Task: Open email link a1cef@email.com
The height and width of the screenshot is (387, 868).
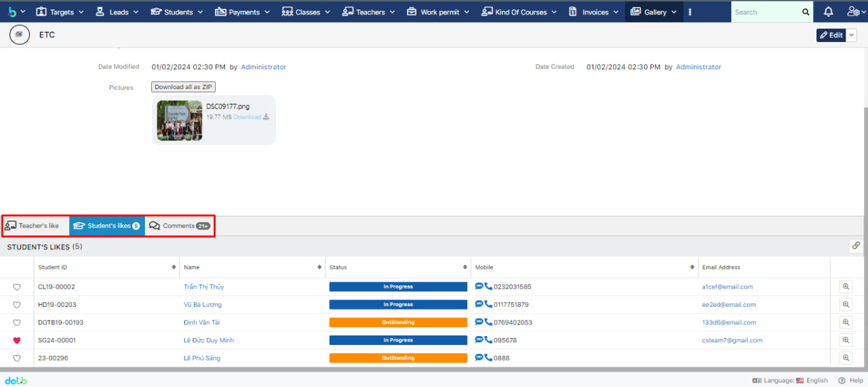Action: 727,287
